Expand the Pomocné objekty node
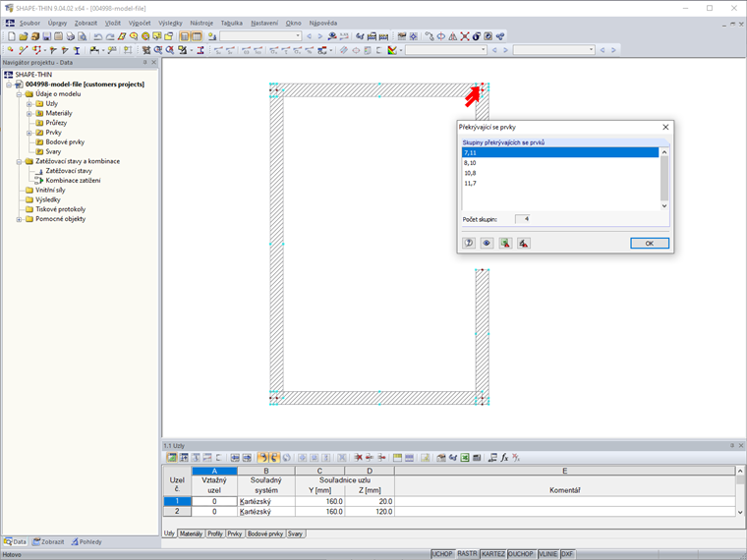Screen dimensions: 747x560 click(19, 219)
